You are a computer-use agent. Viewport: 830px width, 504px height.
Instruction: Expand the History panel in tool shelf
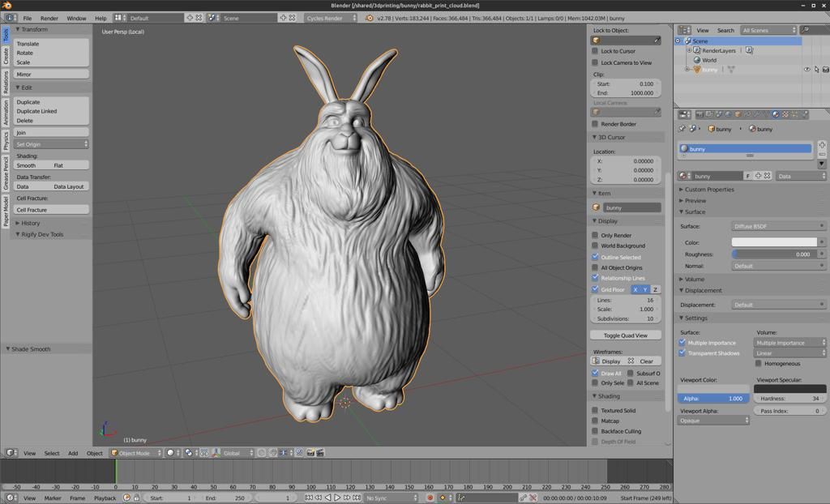click(x=28, y=223)
